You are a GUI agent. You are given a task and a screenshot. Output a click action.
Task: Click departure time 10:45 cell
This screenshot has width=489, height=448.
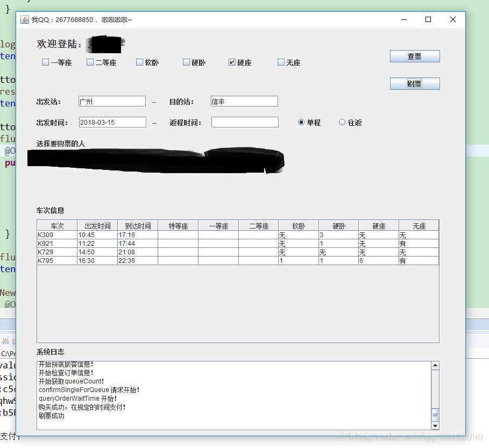[x=97, y=234]
